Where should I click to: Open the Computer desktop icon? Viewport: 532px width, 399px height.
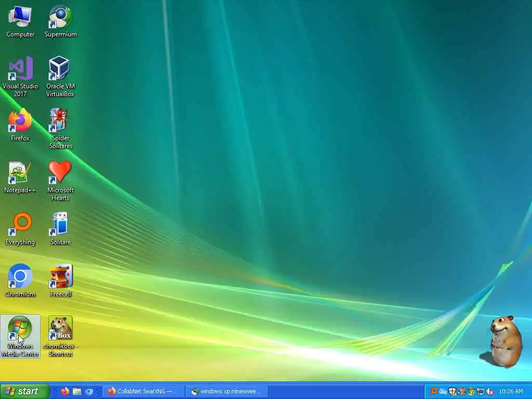(x=20, y=21)
